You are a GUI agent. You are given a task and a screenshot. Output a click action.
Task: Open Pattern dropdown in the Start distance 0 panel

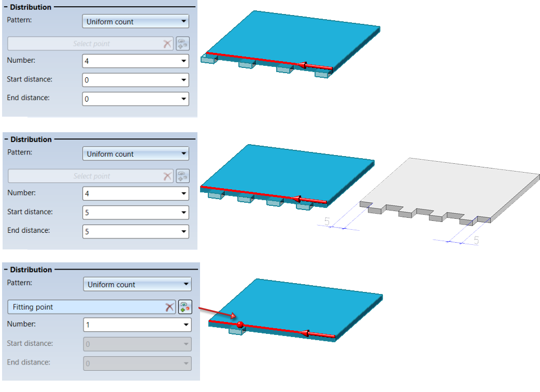tap(135, 21)
